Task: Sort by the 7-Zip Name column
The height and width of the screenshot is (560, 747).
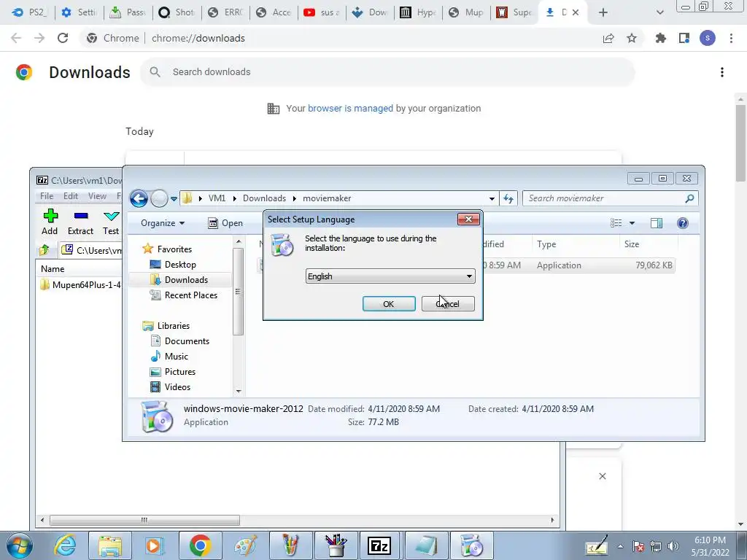Action: [53, 268]
